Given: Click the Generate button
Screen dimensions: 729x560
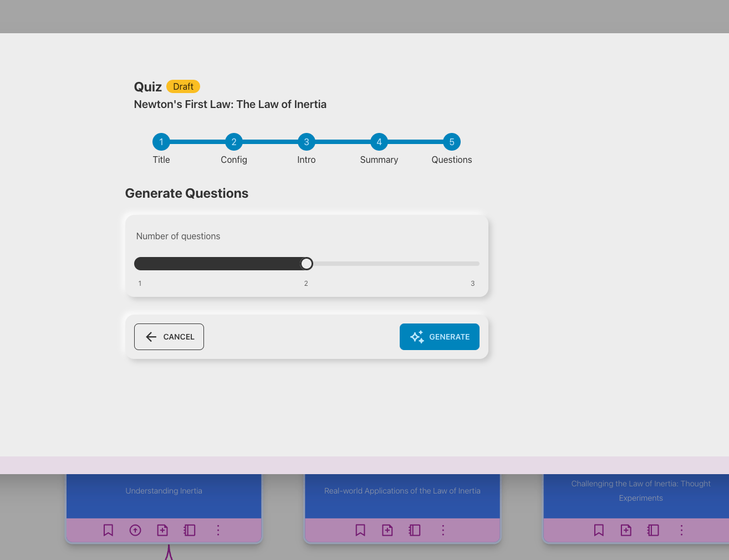Looking at the screenshot, I should pos(439,337).
